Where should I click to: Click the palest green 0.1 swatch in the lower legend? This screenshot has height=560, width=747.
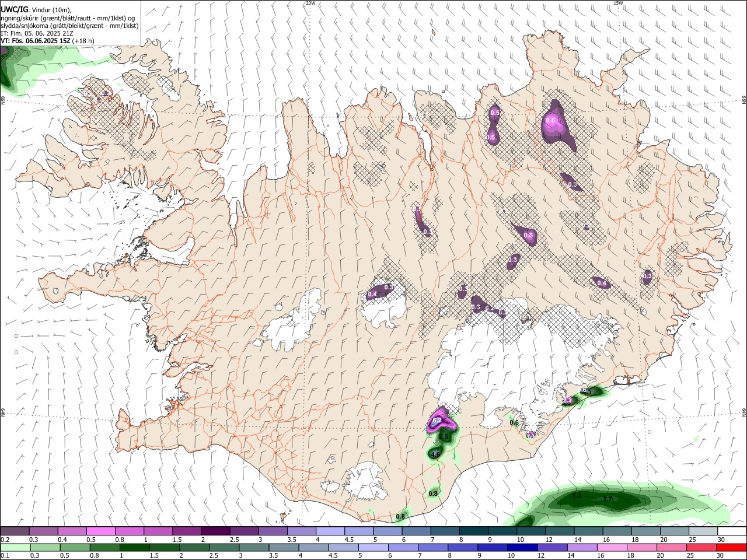tap(15, 548)
